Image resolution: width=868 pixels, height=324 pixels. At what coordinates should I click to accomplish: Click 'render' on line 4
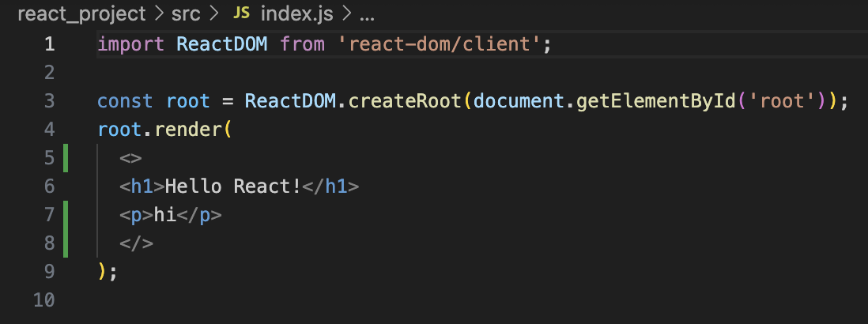click(x=187, y=130)
